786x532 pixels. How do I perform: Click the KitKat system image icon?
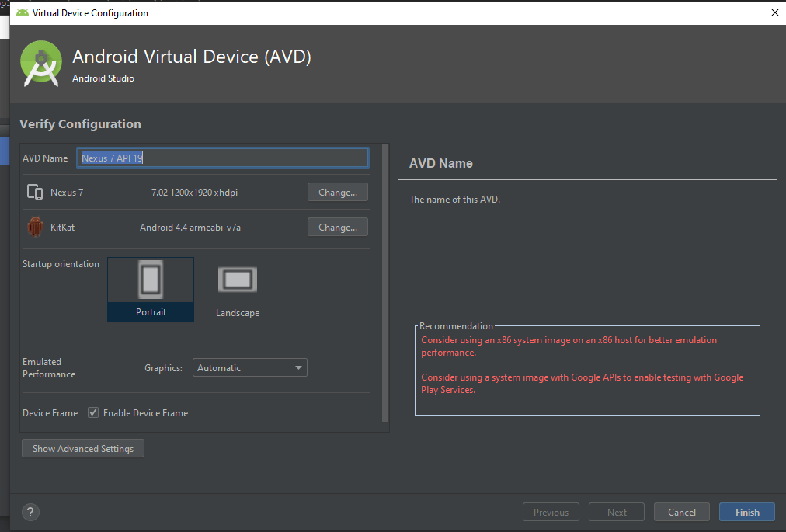pos(35,227)
